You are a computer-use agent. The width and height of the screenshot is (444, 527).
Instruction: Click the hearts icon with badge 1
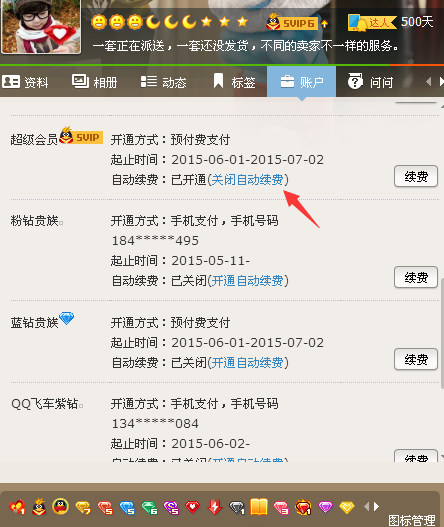pyautogui.click(x=17, y=507)
